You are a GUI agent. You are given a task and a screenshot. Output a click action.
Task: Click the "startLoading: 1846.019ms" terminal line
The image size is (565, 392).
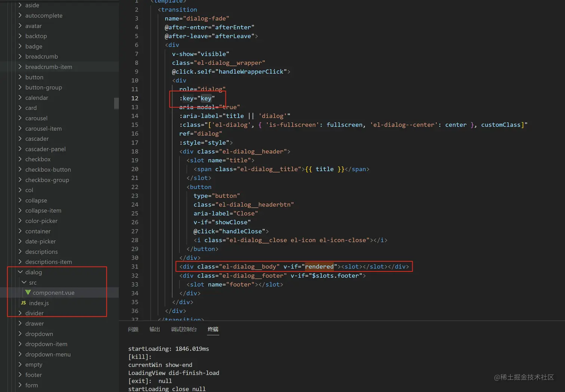pos(169,349)
